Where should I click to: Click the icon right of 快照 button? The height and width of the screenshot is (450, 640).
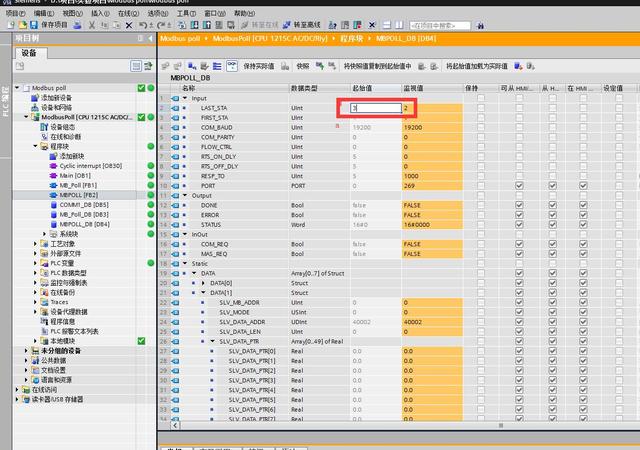click(320, 66)
